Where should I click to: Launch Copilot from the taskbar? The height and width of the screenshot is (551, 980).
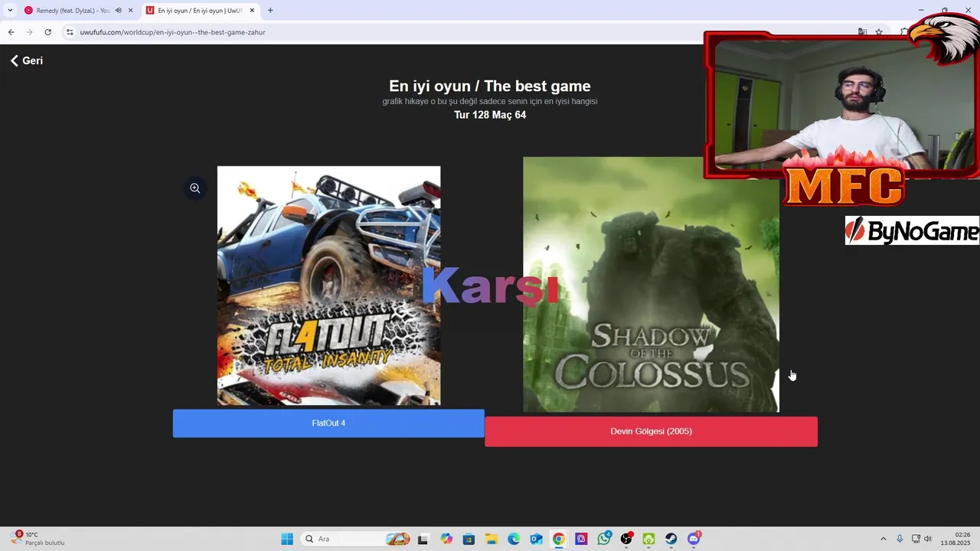pyautogui.click(x=446, y=539)
